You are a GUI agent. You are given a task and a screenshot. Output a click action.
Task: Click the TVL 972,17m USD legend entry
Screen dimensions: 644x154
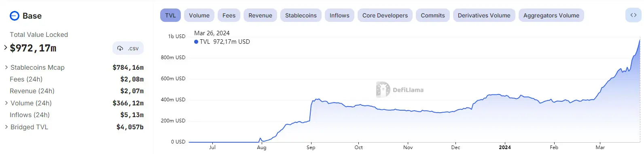pyautogui.click(x=222, y=42)
